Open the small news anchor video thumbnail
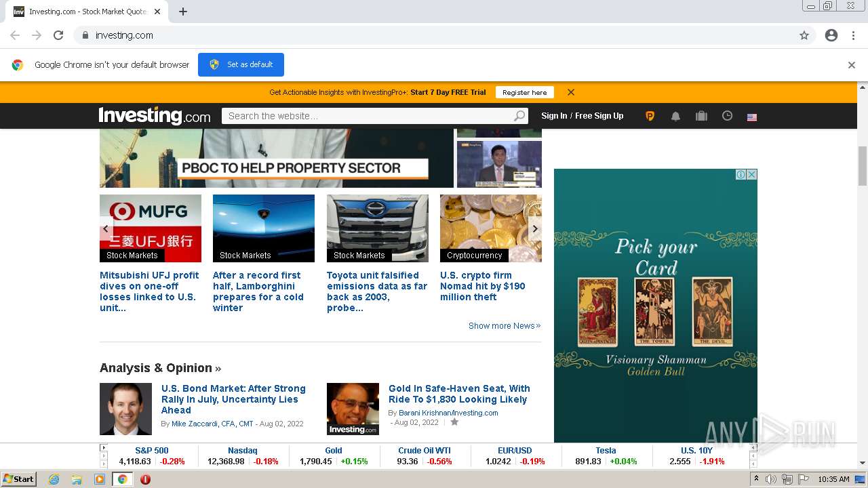868x488 pixels. point(499,164)
